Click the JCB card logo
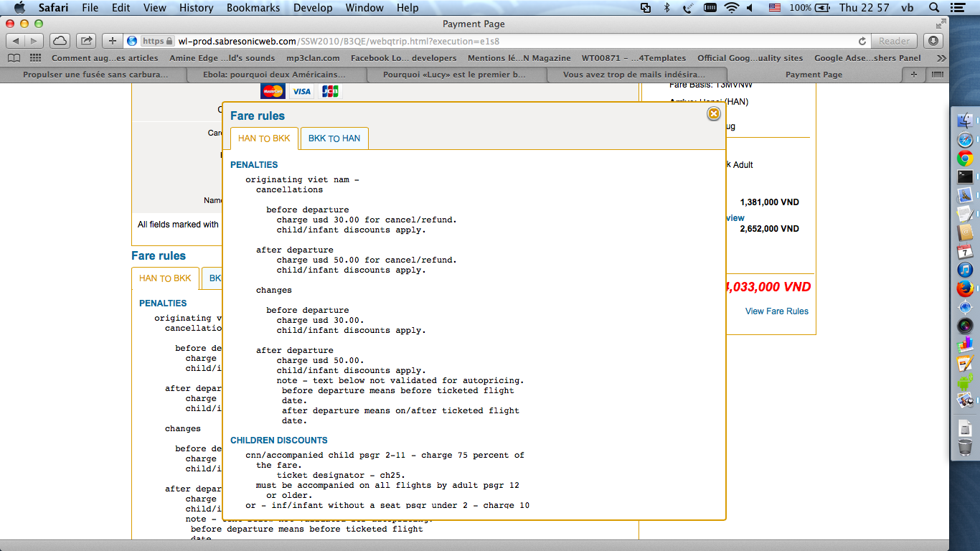This screenshot has width=980, height=551. [330, 91]
